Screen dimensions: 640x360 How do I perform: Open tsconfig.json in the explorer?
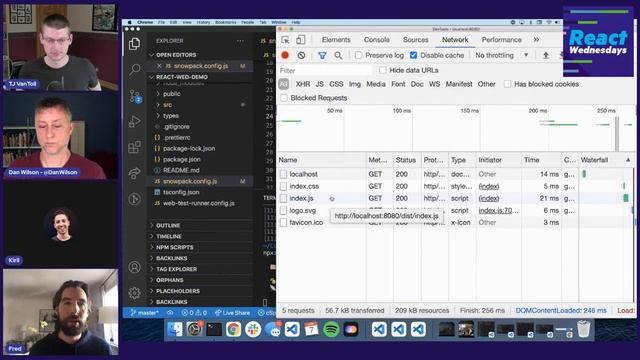[x=181, y=192]
